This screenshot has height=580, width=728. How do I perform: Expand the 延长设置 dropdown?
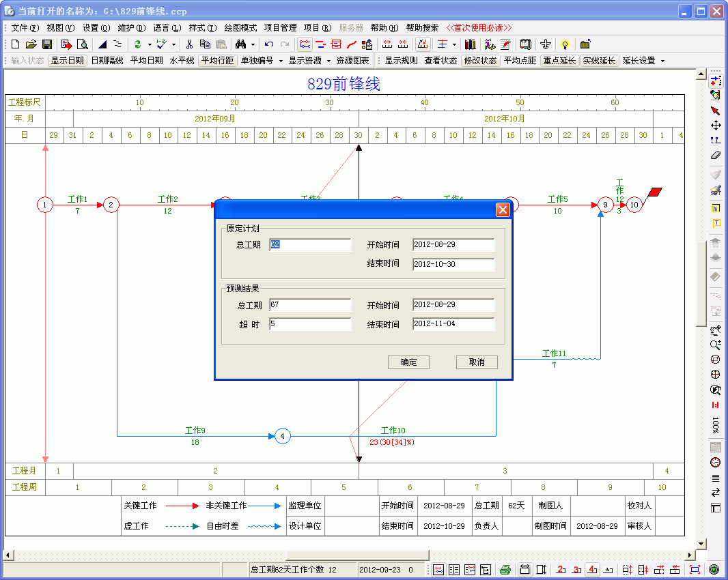643,61
